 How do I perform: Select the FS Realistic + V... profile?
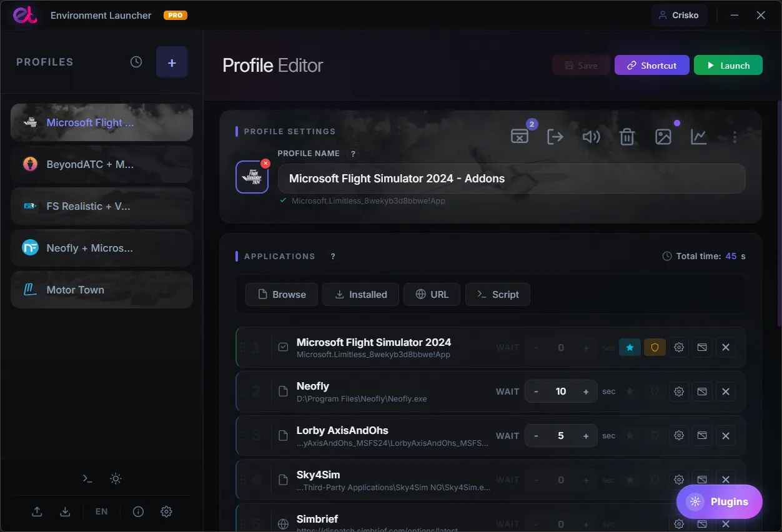(102, 206)
